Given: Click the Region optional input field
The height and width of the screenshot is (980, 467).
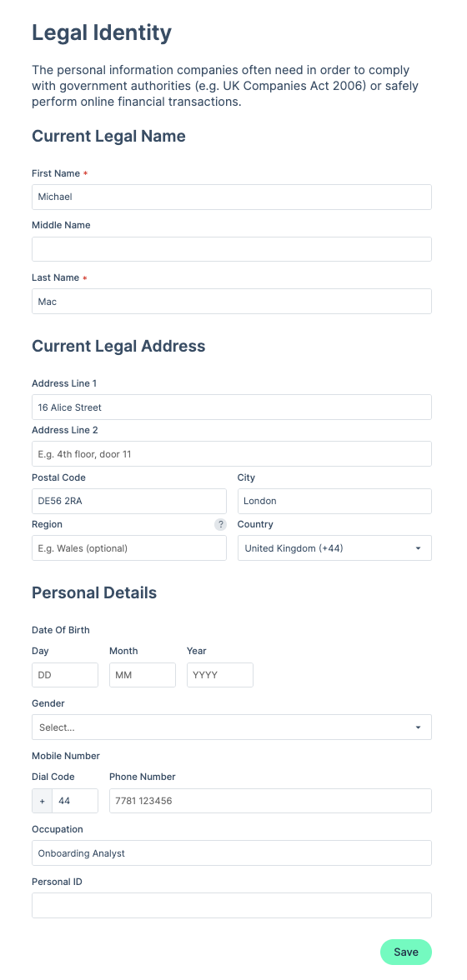Looking at the screenshot, I should click(x=129, y=548).
